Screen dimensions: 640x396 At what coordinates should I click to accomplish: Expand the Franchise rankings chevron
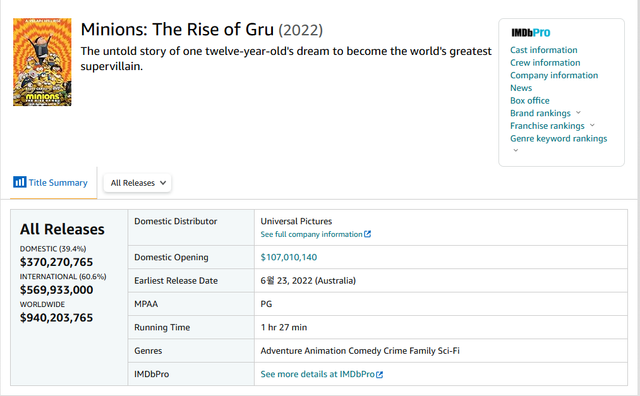point(592,125)
